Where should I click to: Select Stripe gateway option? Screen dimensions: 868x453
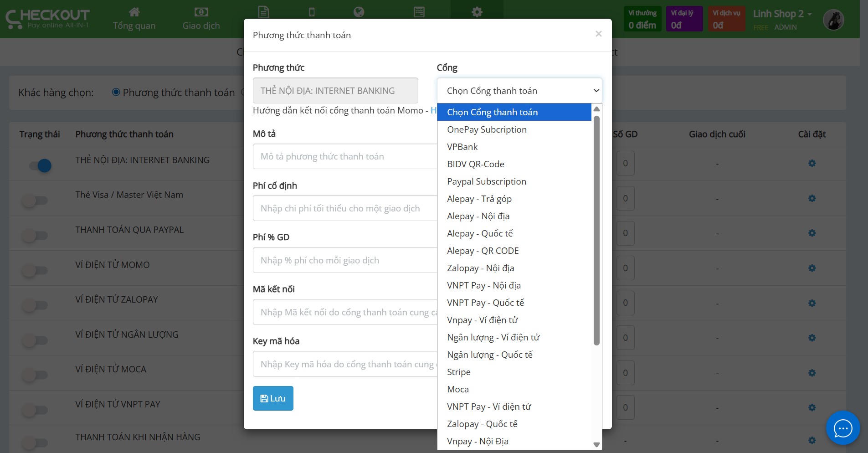[x=514, y=372]
